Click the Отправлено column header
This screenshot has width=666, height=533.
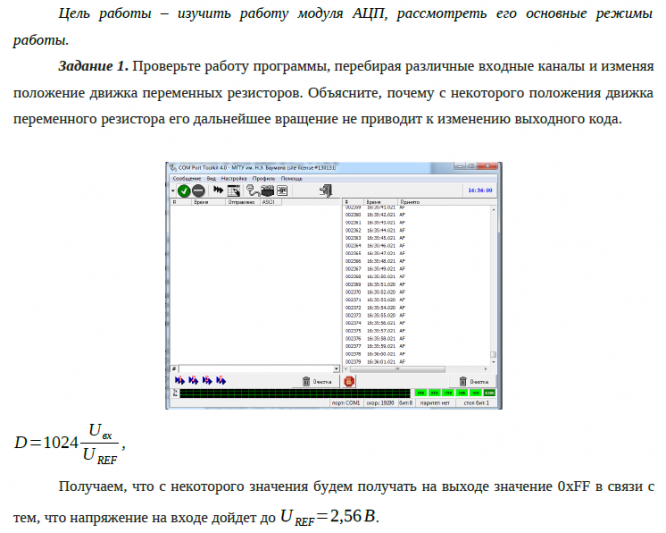[242, 202]
